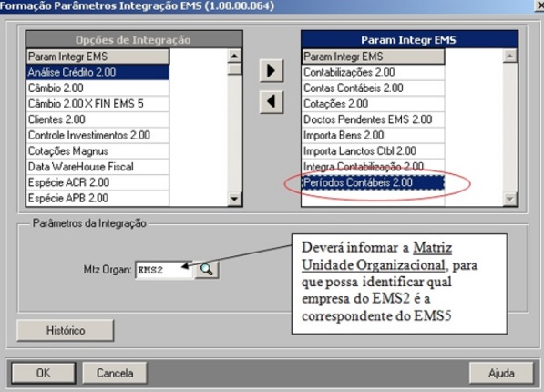544x392 pixels.
Task: Select Câmbio 2.00 X FIN EMS 5
Action: click(x=98, y=103)
